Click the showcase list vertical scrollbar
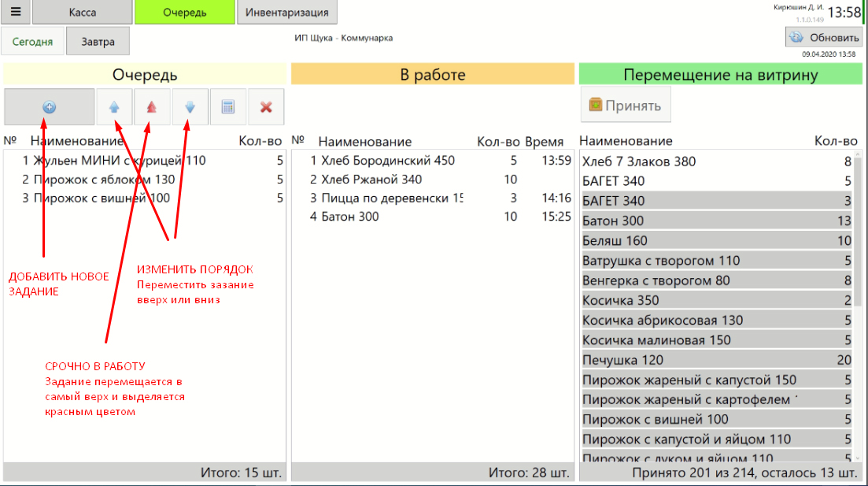The height and width of the screenshot is (486, 868). pyautogui.click(x=862, y=228)
